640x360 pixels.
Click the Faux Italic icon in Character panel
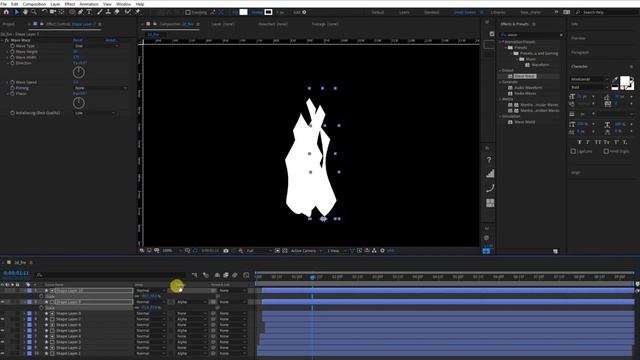[x=588, y=142]
